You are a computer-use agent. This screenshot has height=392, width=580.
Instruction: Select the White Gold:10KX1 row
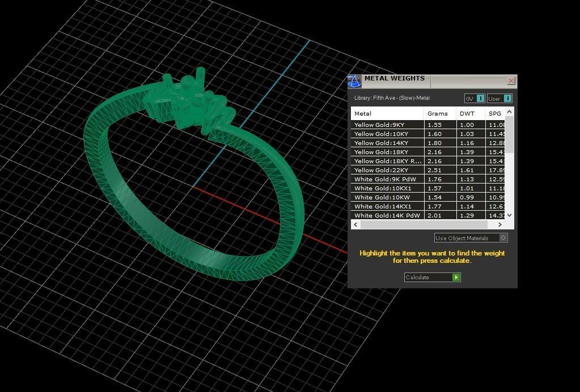pos(427,188)
